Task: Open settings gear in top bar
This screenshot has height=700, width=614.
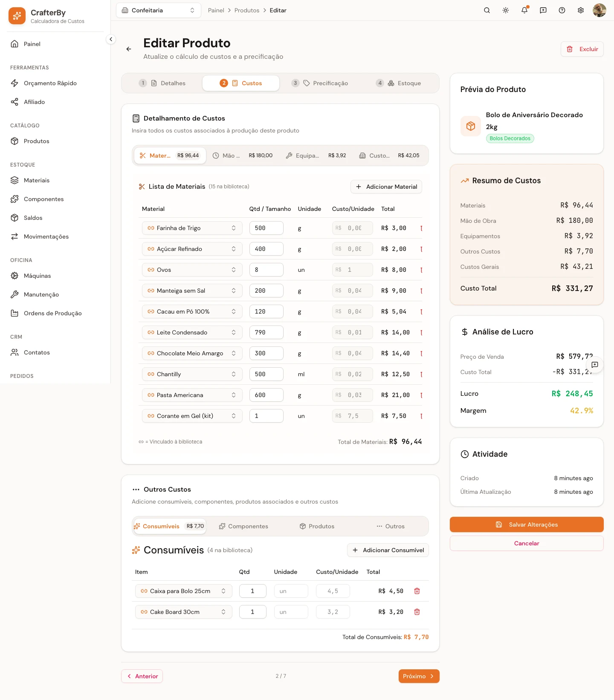Action: pos(581,10)
